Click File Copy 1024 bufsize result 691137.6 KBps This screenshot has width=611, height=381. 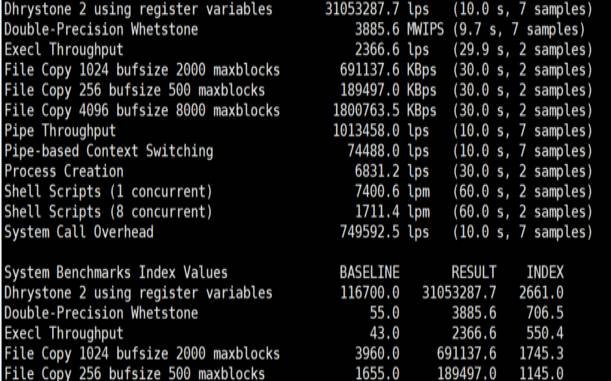tap(388, 70)
